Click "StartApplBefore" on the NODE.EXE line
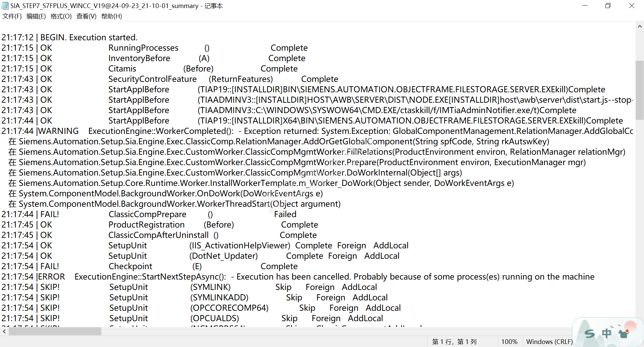The width and height of the screenshot is (644, 347). (139, 100)
